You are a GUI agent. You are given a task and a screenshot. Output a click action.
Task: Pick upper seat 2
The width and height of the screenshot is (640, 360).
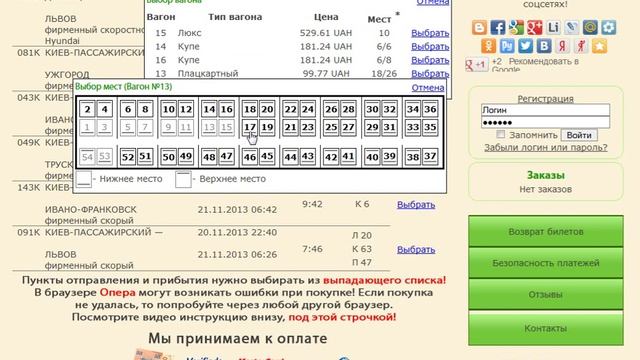(x=87, y=109)
